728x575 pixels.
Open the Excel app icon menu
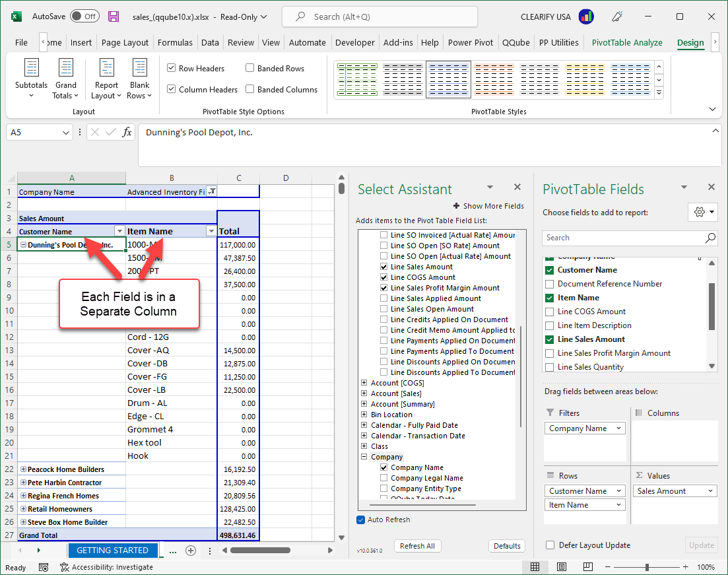tap(17, 17)
